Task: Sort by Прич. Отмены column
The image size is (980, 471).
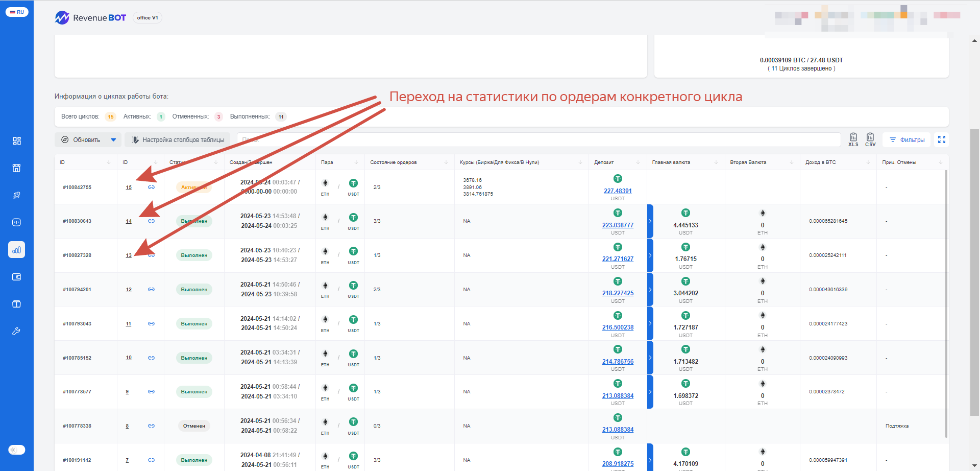Action: click(913, 162)
